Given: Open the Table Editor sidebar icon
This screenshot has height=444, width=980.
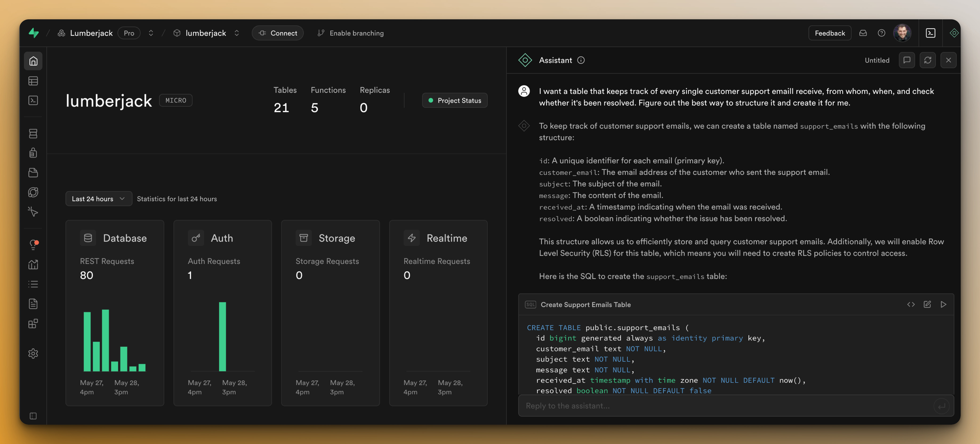Looking at the screenshot, I should pos(33,81).
